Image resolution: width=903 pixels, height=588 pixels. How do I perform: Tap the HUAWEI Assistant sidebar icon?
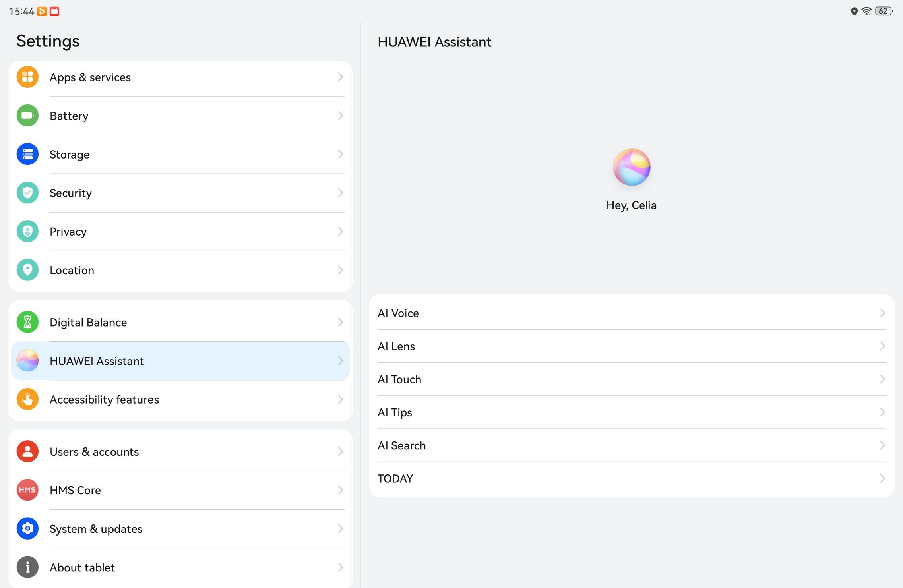pyautogui.click(x=27, y=361)
